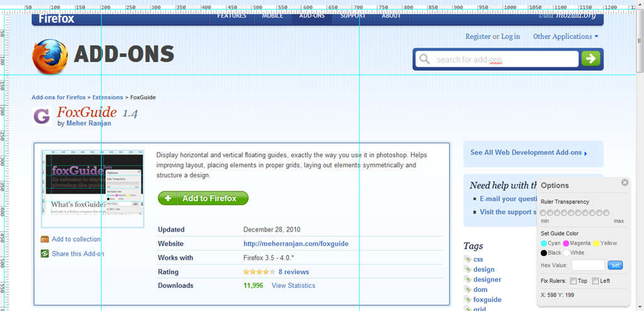The image size is (644, 311).
Task: Go to Extensions breadcrumb
Action: click(x=108, y=98)
